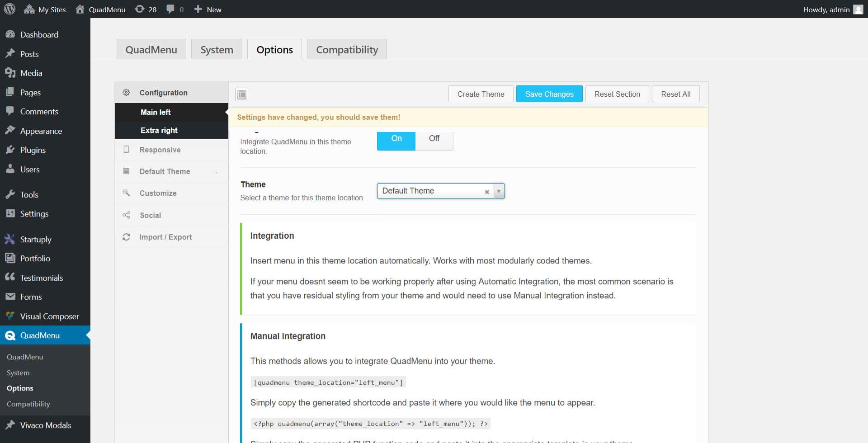Open the Vivaco Modals menu item
The width and height of the screenshot is (868, 443).
click(45, 425)
